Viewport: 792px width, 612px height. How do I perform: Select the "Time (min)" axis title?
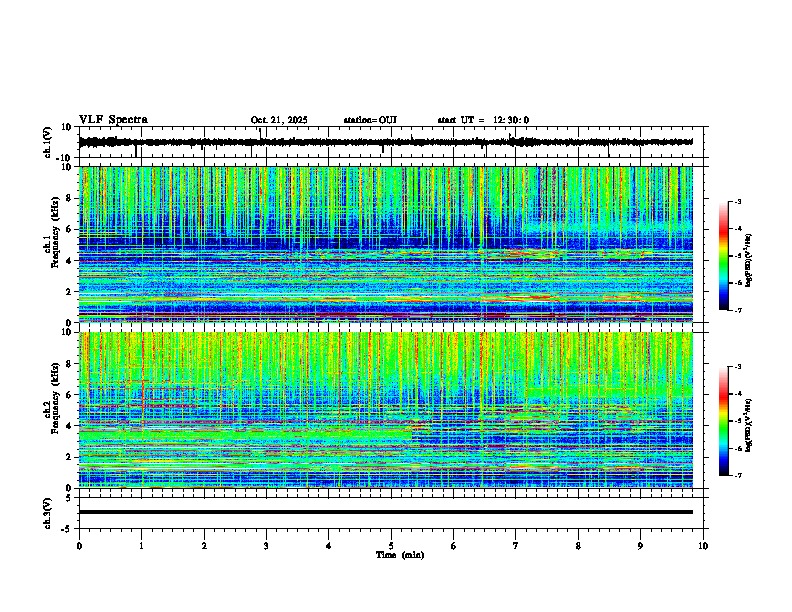pos(400,555)
